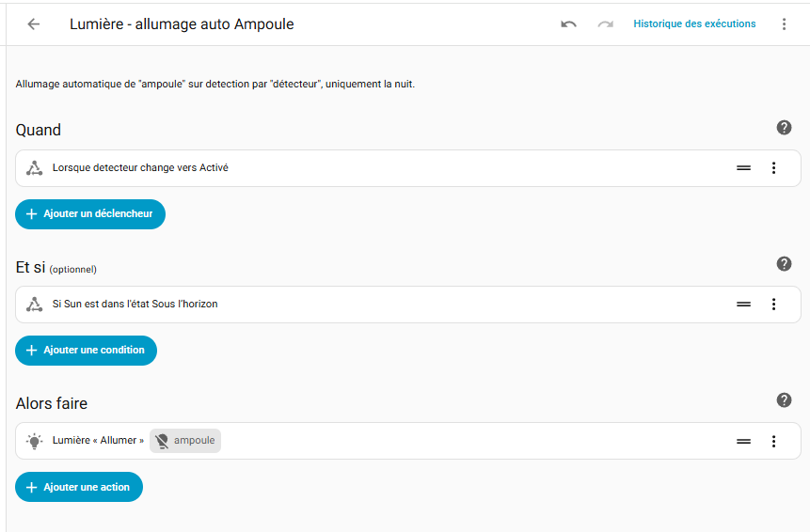Click drag handle on Sun condition row
The height and width of the screenshot is (532, 810).
(x=743, y=305)
